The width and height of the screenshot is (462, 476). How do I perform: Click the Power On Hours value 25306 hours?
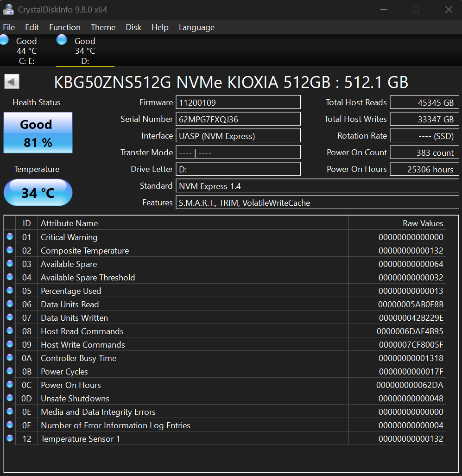(424, 169)
